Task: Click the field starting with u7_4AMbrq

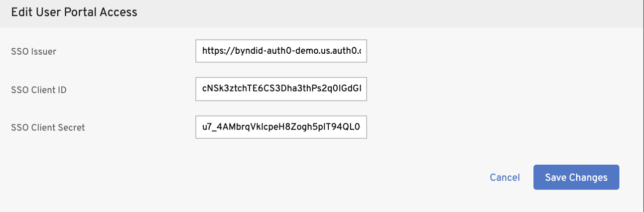Action: pos(281,127)
